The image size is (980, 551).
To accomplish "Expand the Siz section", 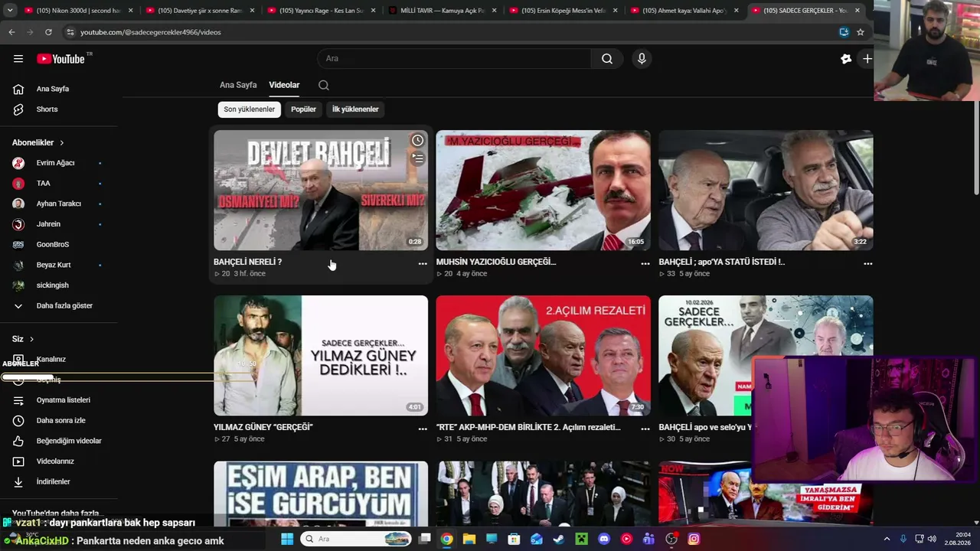I will click(x=23, y=339).
